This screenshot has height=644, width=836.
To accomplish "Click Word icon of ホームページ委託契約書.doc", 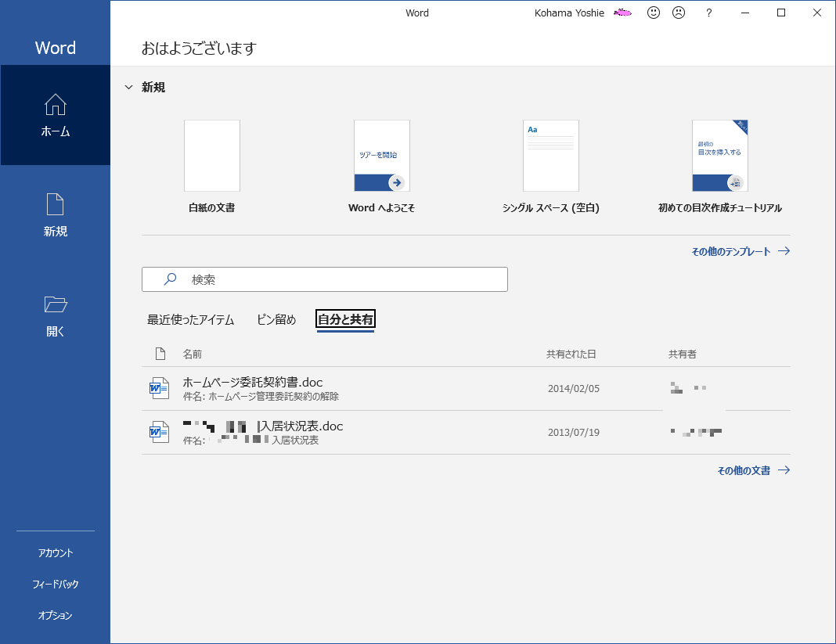I will point(159,388).
